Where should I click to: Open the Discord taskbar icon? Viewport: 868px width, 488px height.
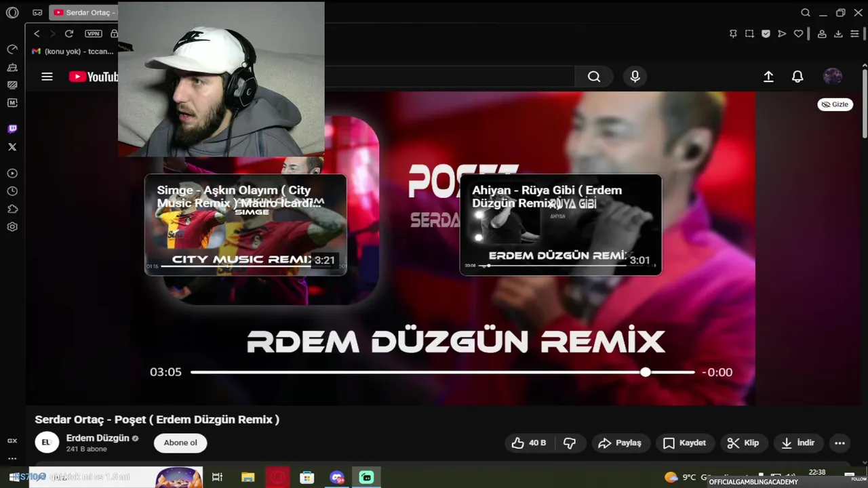337,477
